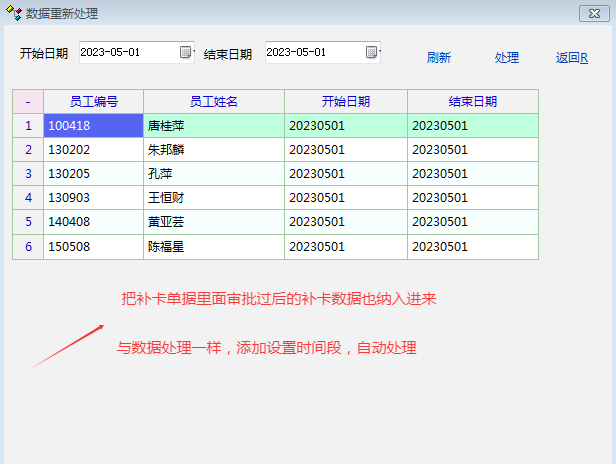Select row 1 employee 100418

[93, 126]
